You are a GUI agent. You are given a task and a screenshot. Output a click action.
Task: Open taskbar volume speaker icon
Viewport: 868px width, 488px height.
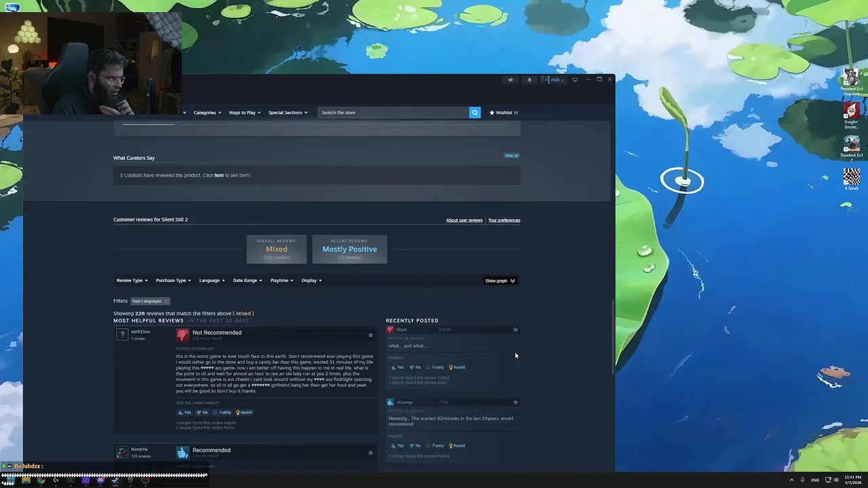tap(835, 480)
